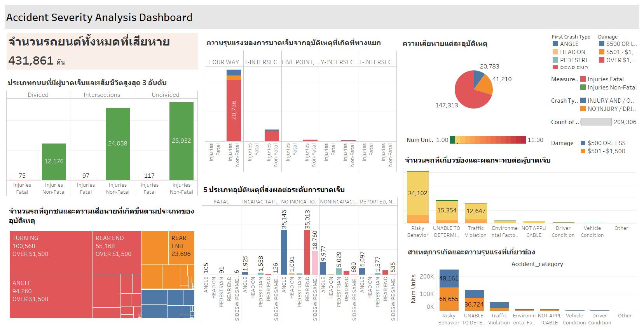644x331 pixels.
Task: Click the 66,655 orange Risky Behavior bar segment
Action: click(449, 299)
